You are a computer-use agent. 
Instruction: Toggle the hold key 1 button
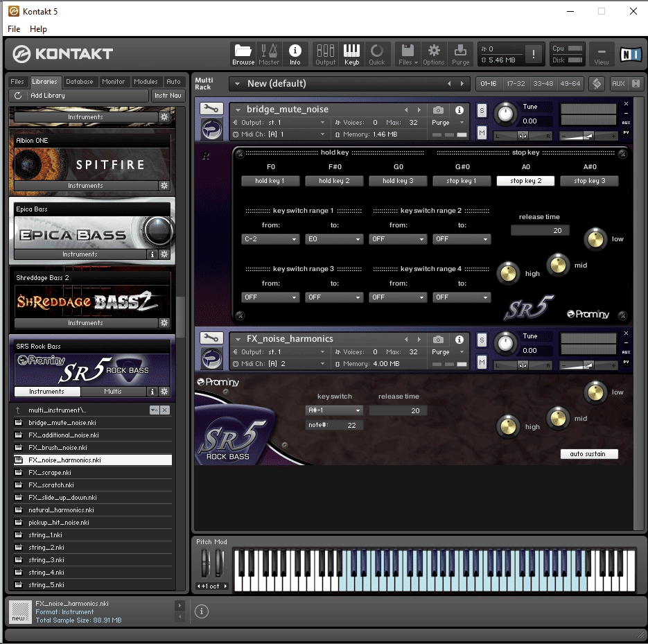[x=270, y=181]
